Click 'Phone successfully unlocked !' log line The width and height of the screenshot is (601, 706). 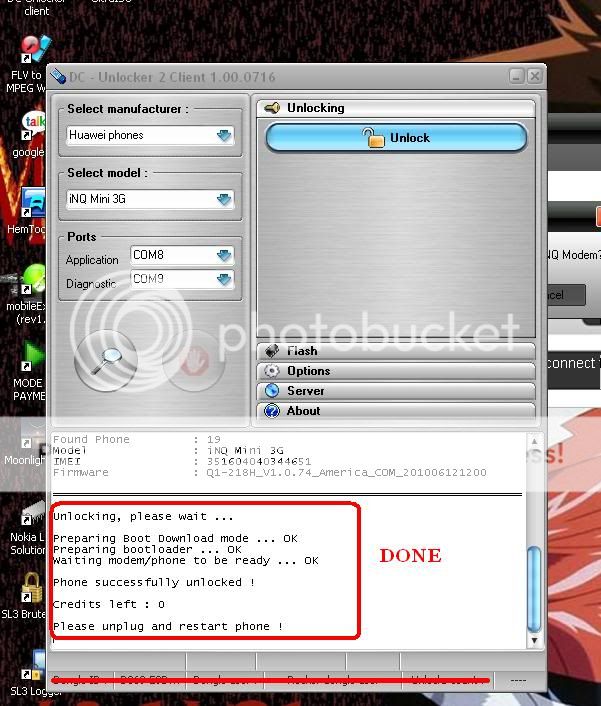click(154, 583)
